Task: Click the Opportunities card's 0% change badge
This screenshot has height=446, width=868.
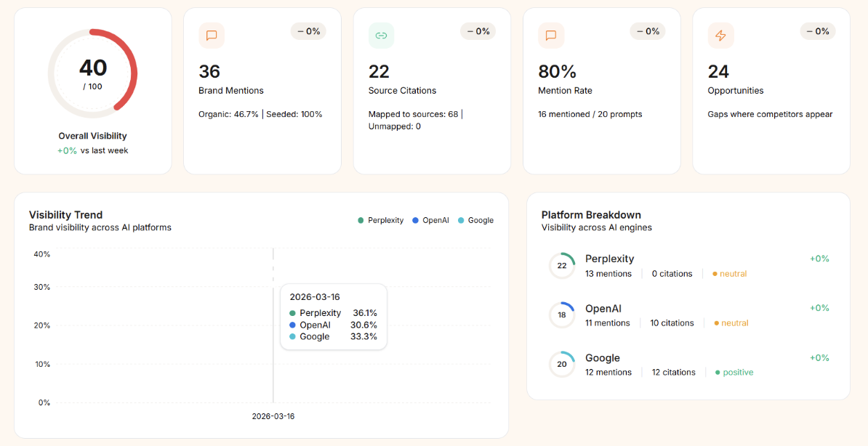Action: (818, 31)
